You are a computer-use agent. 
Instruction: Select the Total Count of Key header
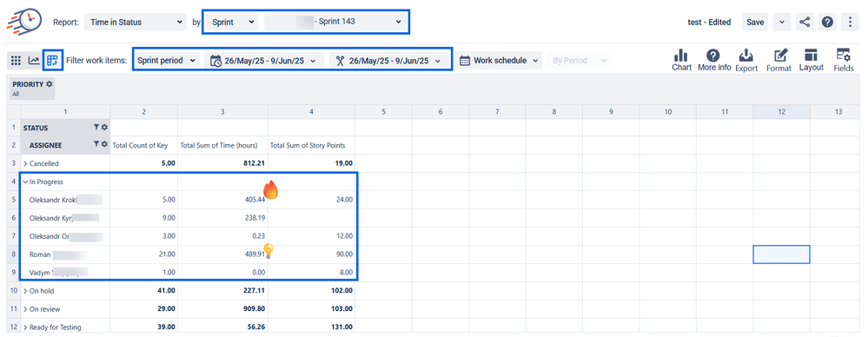coord(144,145)
